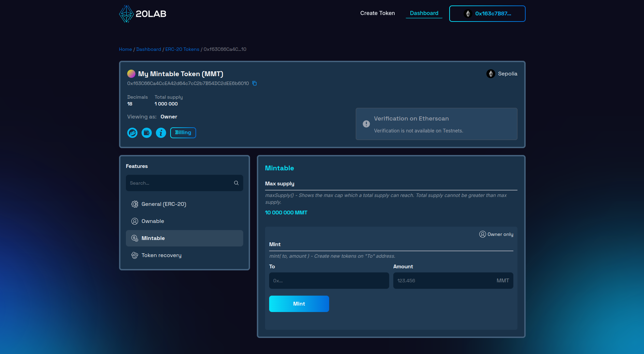Open the connected wallet 0x163c7B87 button
Viewport: 644px width, 354px height.
[x=487, y=14]
